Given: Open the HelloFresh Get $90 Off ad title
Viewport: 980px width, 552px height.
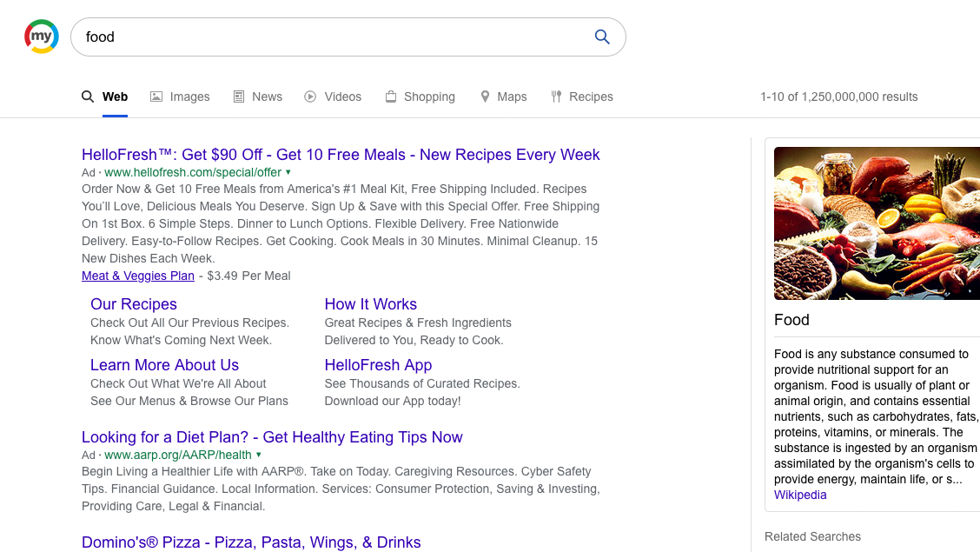Looking at the screenshot, I should coord(341,155).
